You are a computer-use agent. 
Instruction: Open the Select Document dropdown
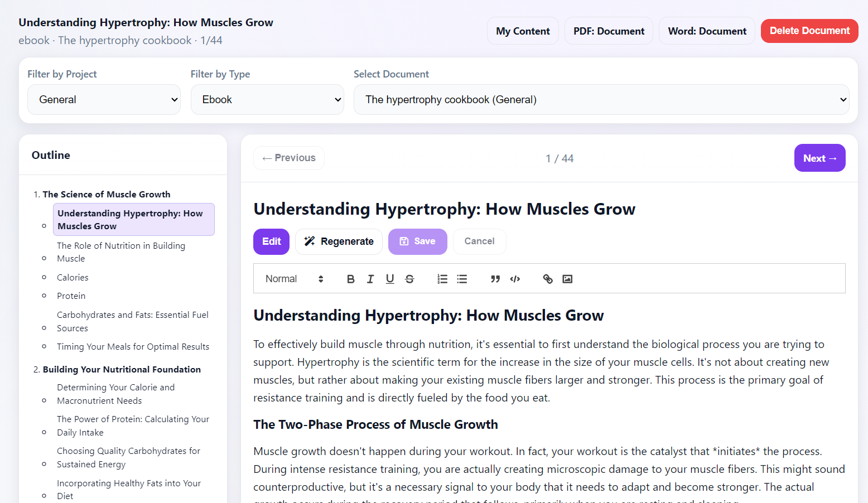601,100
